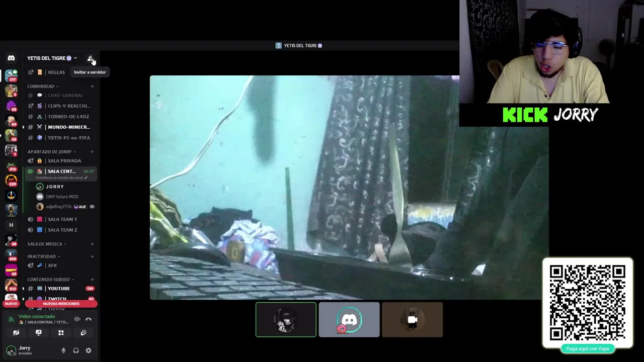Mute microphone in user panel
The image size is (644, 362).
[63, 350]
